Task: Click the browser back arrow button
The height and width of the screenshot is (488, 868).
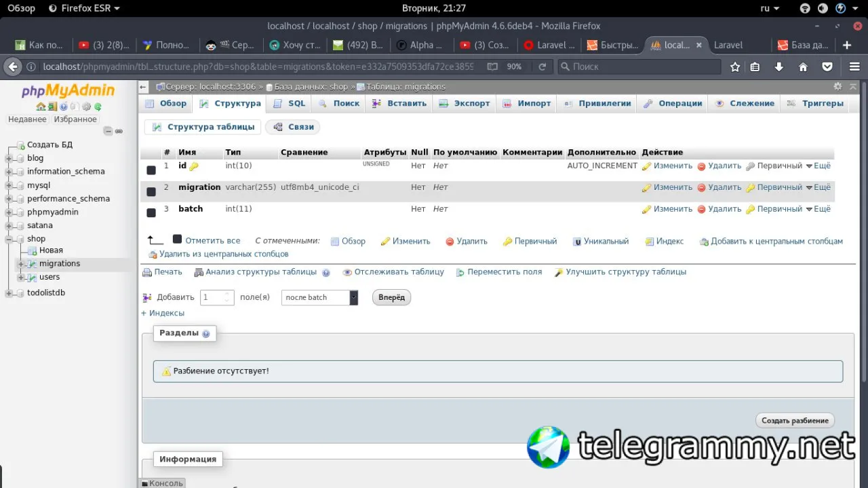Action: tap(12, 67)
